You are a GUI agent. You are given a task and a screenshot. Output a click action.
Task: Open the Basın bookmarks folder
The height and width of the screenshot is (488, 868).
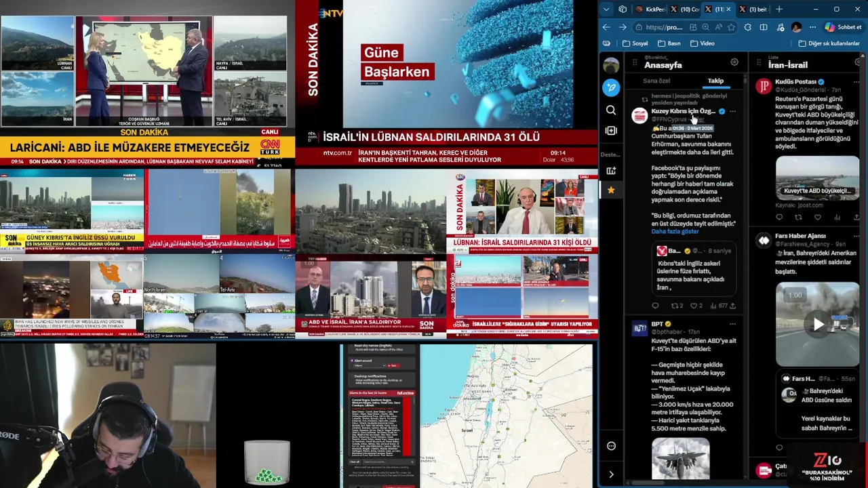(669, 43)
